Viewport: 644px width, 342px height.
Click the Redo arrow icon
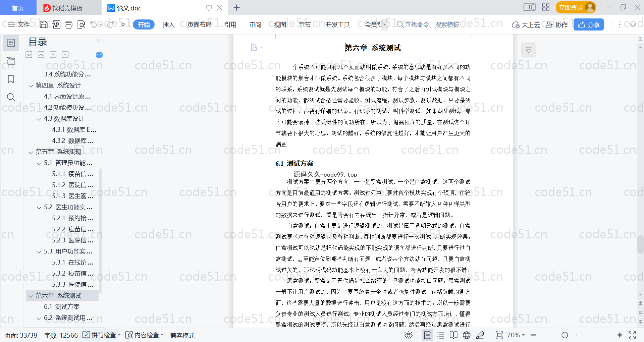110,24
